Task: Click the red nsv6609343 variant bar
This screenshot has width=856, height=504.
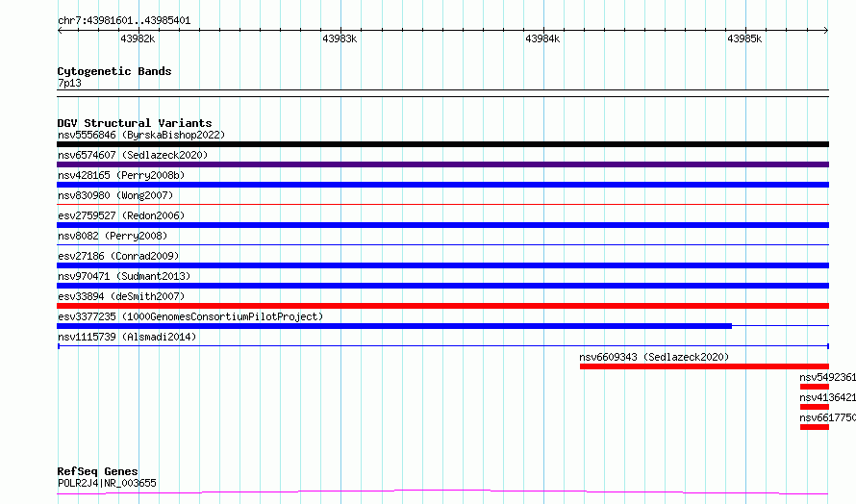Action: (704, 366)
